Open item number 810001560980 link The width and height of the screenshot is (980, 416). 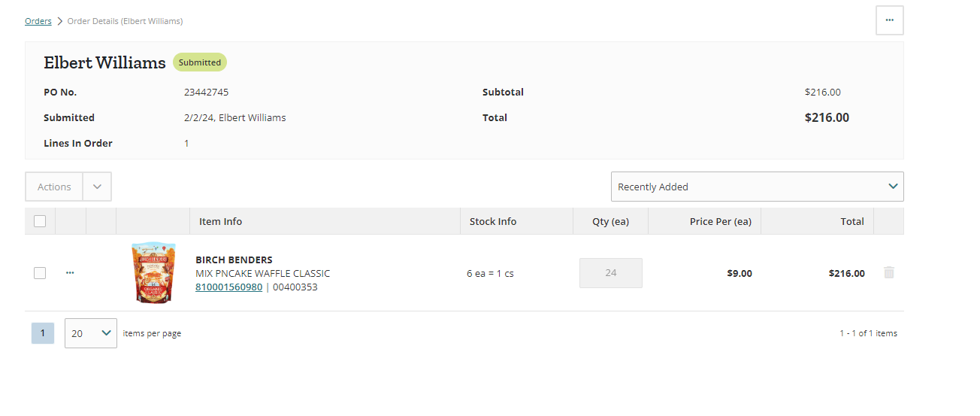coord(229,287)
